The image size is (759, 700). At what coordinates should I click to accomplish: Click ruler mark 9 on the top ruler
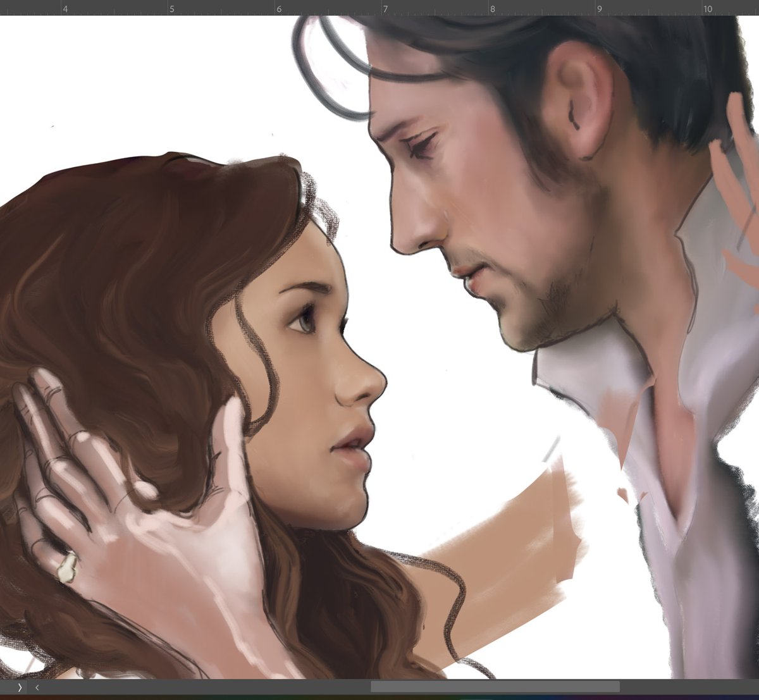(599, 9)
